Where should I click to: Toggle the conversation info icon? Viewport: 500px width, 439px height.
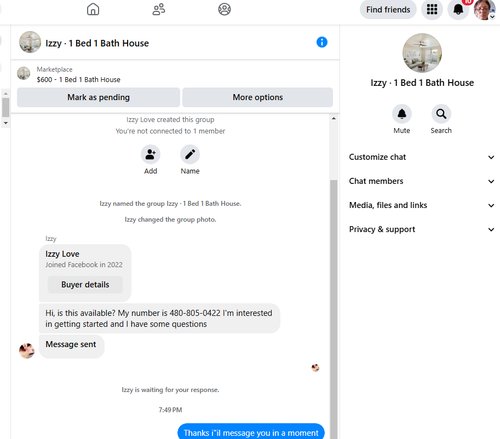[322, 42]
